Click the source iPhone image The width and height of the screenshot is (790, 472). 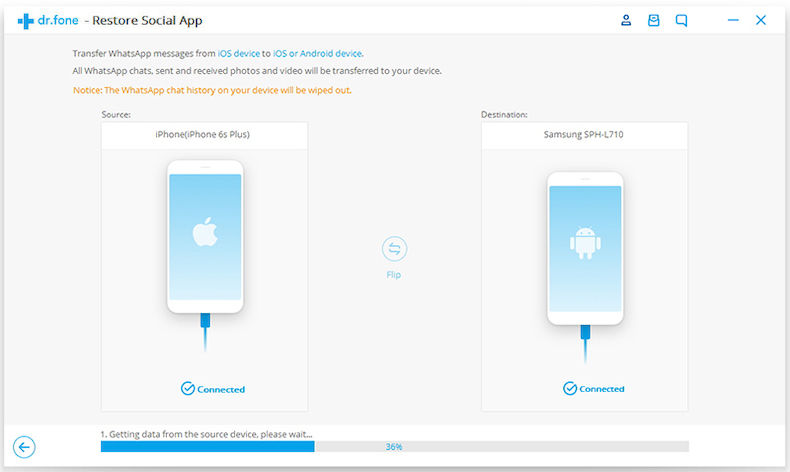(205, 237)
